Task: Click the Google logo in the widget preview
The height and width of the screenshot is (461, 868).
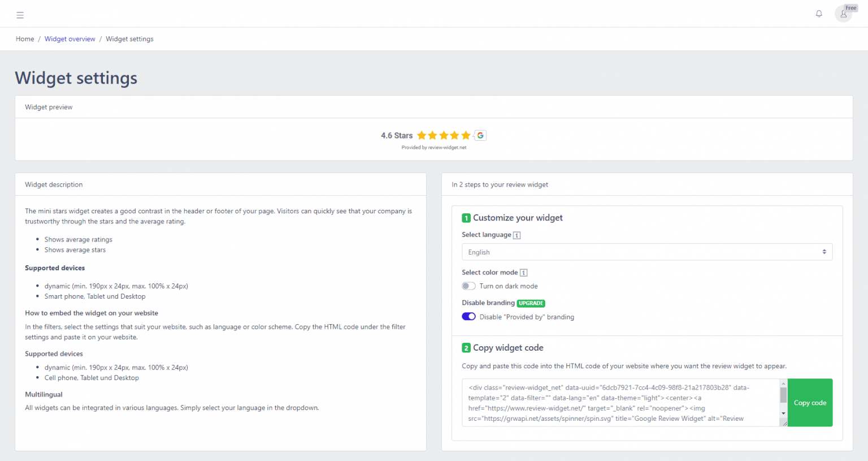Action: click(x=480, y=135)
